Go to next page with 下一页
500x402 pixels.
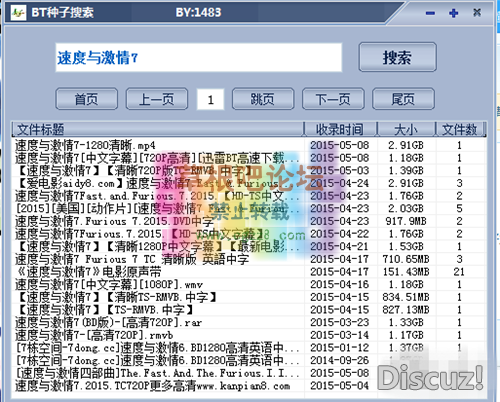pos(333,99)
